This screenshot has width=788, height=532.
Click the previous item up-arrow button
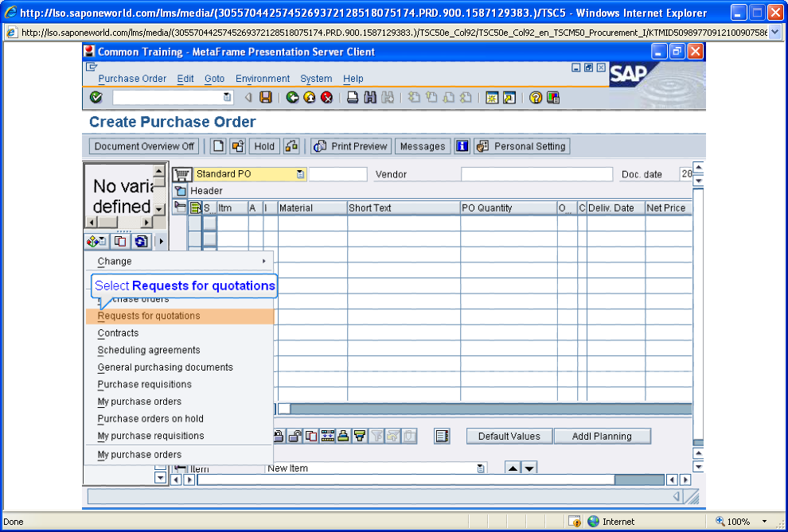click(513, 468)
